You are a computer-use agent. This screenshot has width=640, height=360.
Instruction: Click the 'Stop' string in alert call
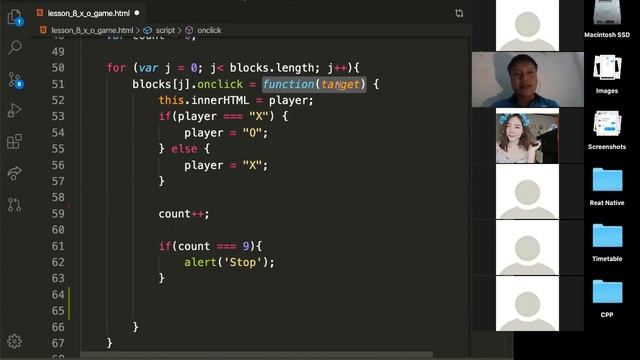pos(242,262)
